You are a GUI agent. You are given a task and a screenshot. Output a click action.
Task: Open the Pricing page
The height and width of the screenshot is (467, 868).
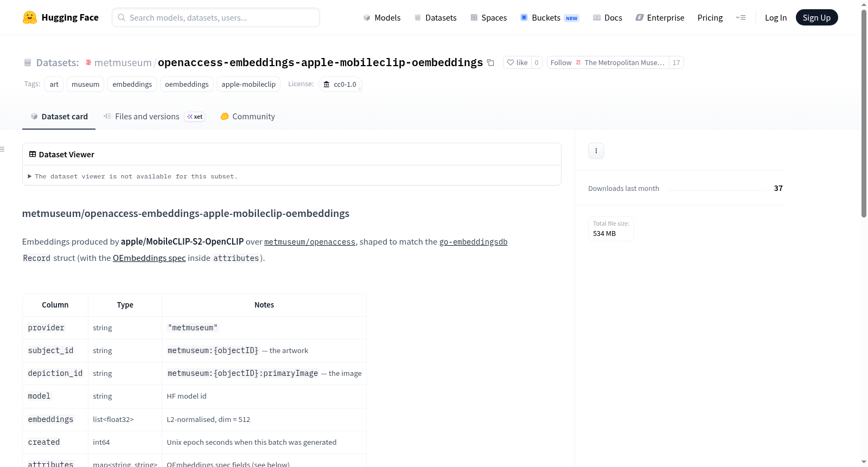710,17
